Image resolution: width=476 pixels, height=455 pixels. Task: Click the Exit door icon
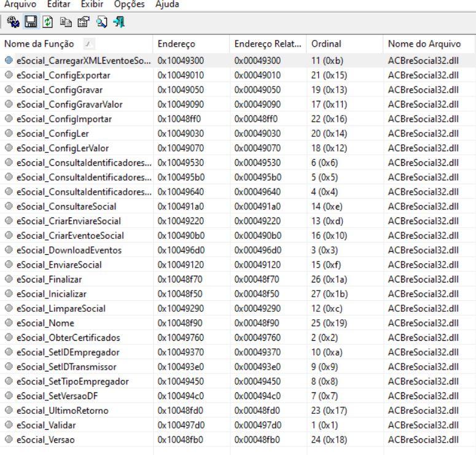point(119,22)
